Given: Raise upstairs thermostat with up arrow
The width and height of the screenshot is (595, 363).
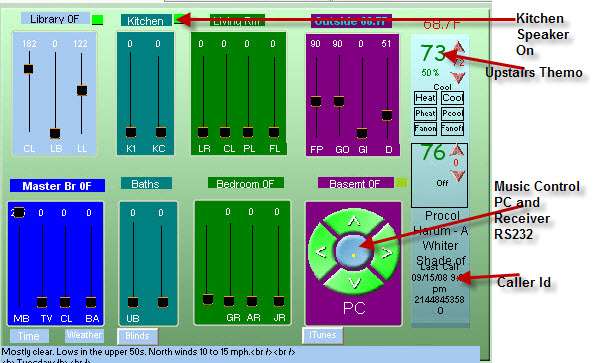Looking at the screenshot, I should pyautogui.click(x=458, y=47).
